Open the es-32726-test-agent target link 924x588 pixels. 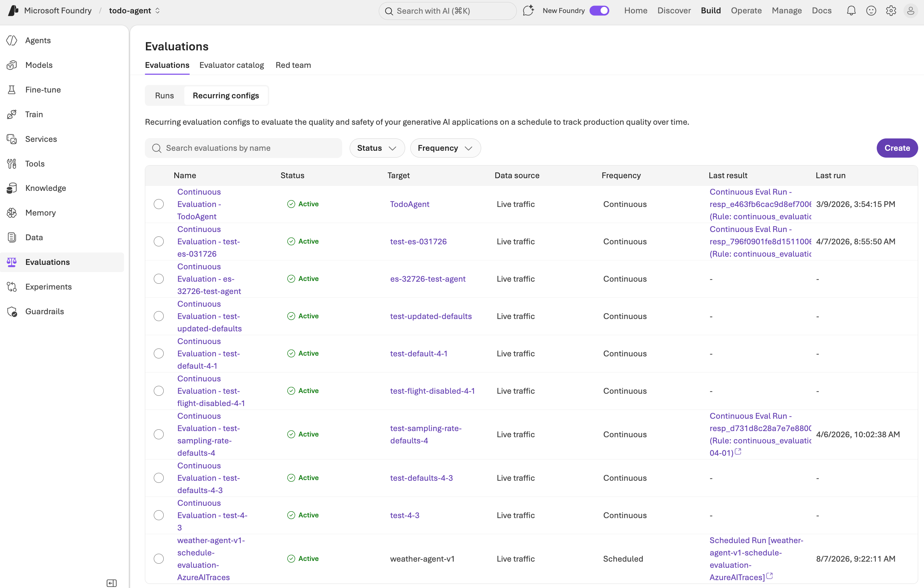(x=428, y=279)
